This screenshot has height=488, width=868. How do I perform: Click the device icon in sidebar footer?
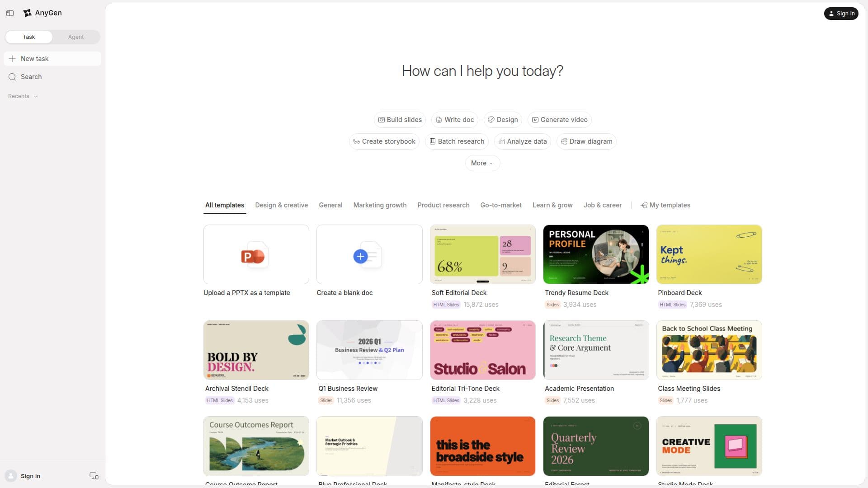(x=94, y=476)
